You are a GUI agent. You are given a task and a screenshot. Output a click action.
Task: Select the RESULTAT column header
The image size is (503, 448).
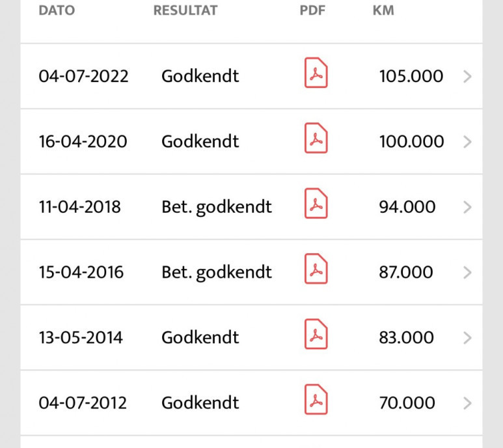185,10
